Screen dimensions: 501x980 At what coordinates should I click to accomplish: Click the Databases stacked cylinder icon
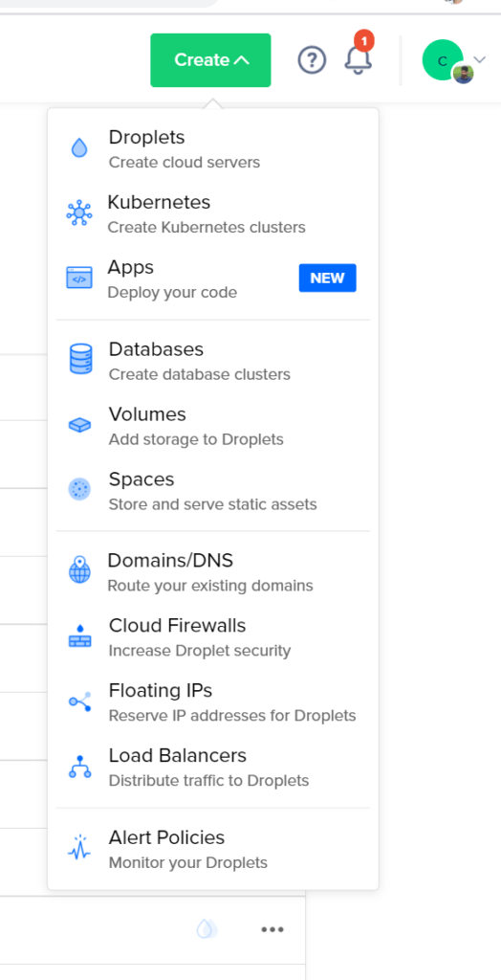click(80, 360)
